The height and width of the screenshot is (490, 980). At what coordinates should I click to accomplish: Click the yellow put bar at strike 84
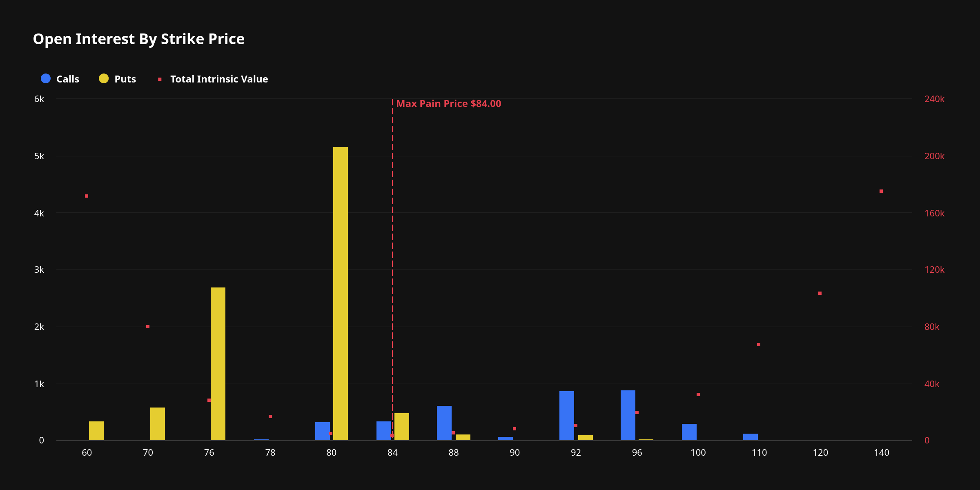coord(401,427)
